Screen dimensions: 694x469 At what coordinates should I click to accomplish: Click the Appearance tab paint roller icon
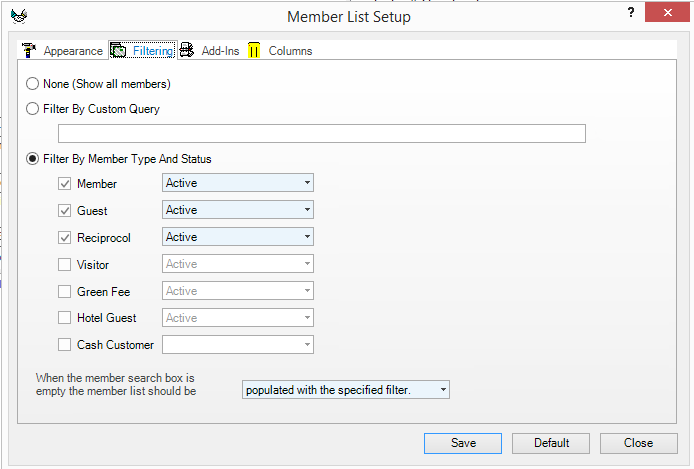click(x=29, y=51)
